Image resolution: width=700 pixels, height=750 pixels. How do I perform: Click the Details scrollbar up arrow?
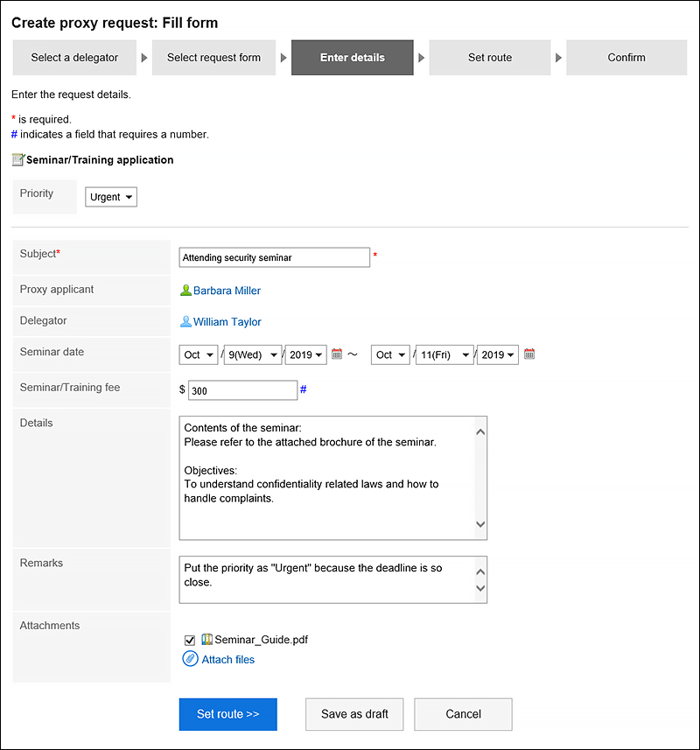coord(481,432)
